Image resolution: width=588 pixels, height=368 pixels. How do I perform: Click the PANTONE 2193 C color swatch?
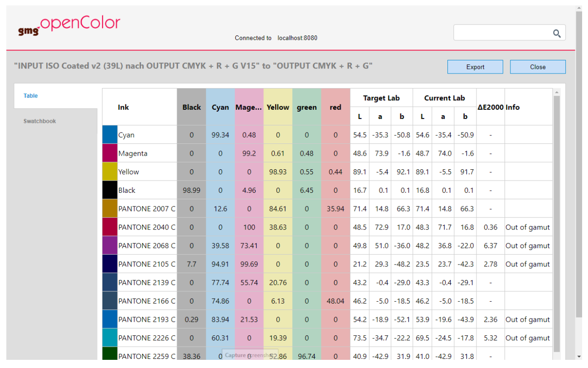click(x=110, y=319)
